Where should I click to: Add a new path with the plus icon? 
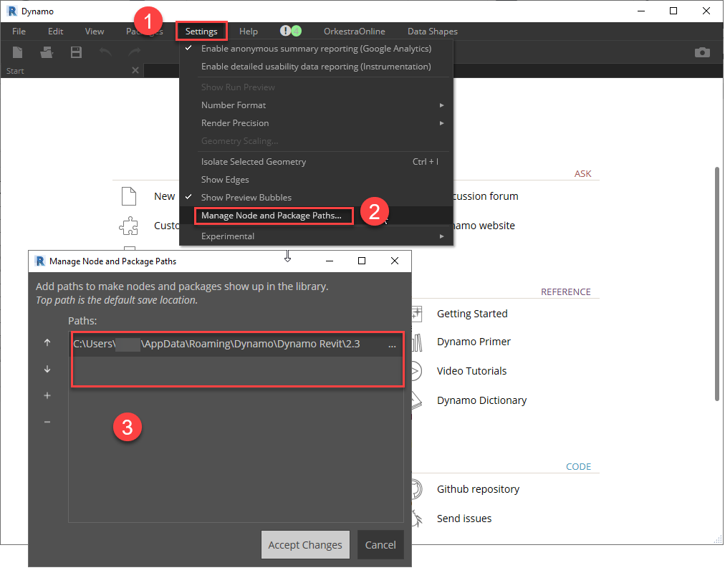tap(47, 395)
